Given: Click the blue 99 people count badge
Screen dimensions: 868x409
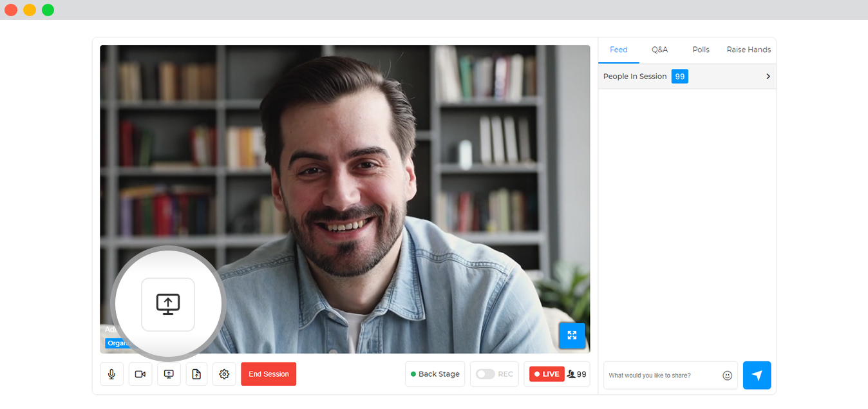Looking at the screenshot, I should (x=680, y=76).
